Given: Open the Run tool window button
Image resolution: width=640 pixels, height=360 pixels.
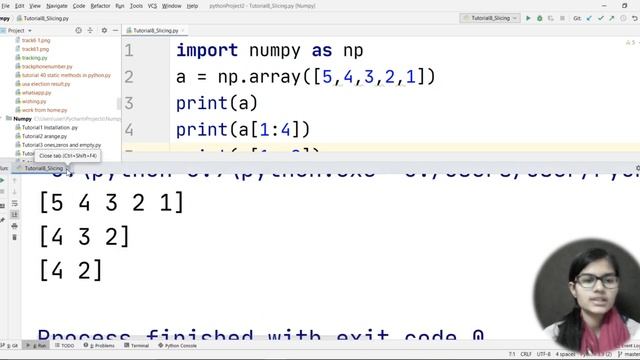Looking at the screenshot, I should (x=36, y=345).
